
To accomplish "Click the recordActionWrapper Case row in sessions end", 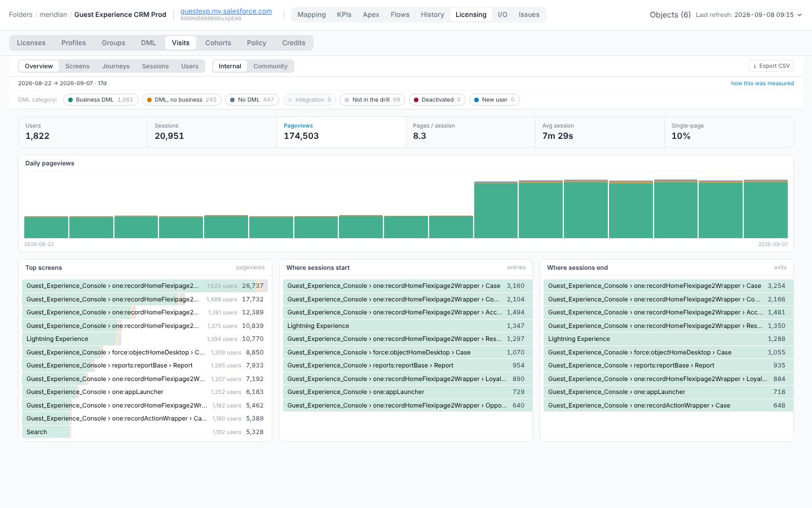I will (x=667, y=405).
